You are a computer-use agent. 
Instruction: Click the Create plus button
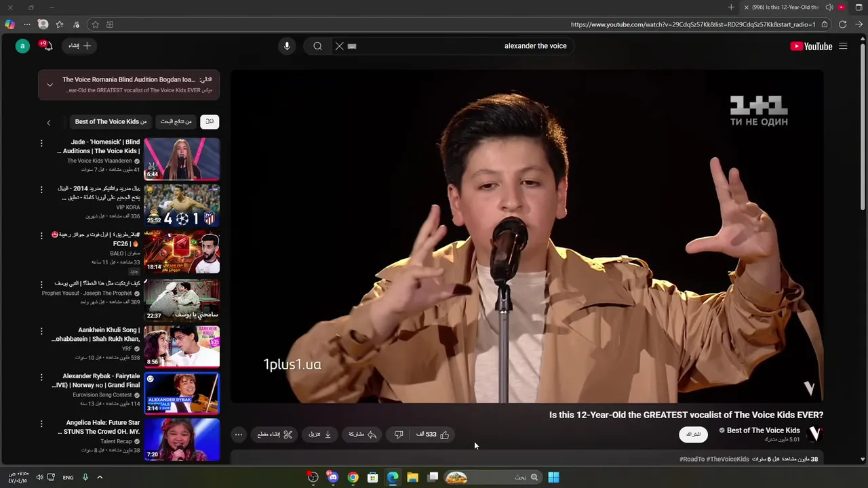(79, 45)
